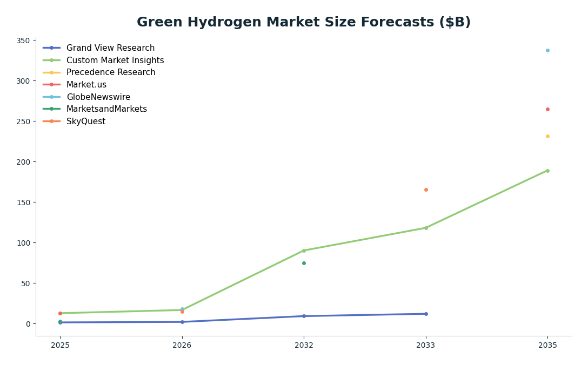Click the Grand View Research point at 2026
588x365 pixels.
click(182, 322)
